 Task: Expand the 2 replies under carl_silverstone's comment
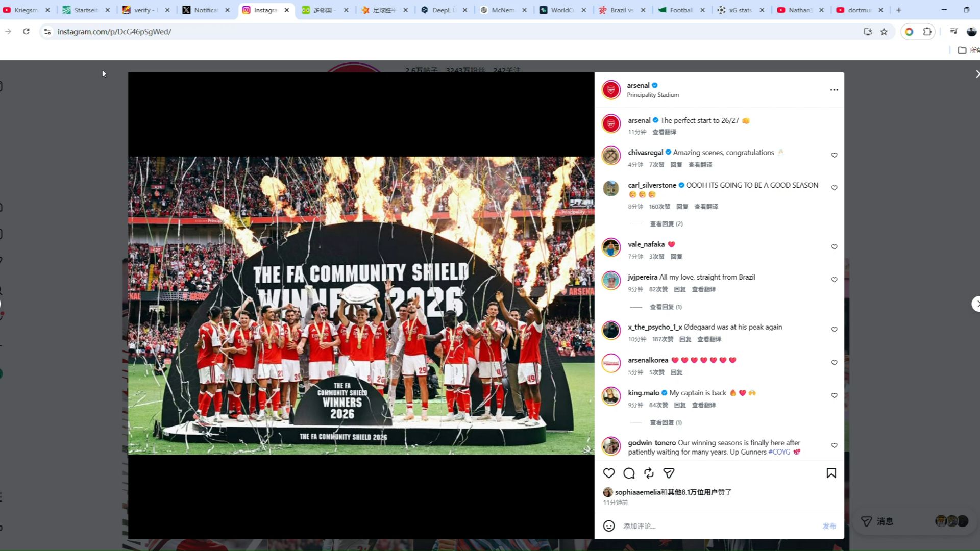(x=666, y=224)
